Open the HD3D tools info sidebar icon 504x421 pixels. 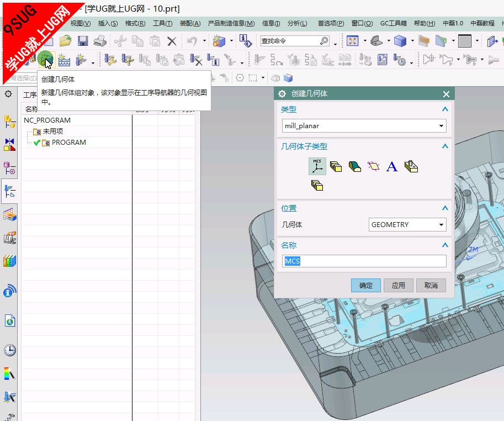click(x=9, y=291)
